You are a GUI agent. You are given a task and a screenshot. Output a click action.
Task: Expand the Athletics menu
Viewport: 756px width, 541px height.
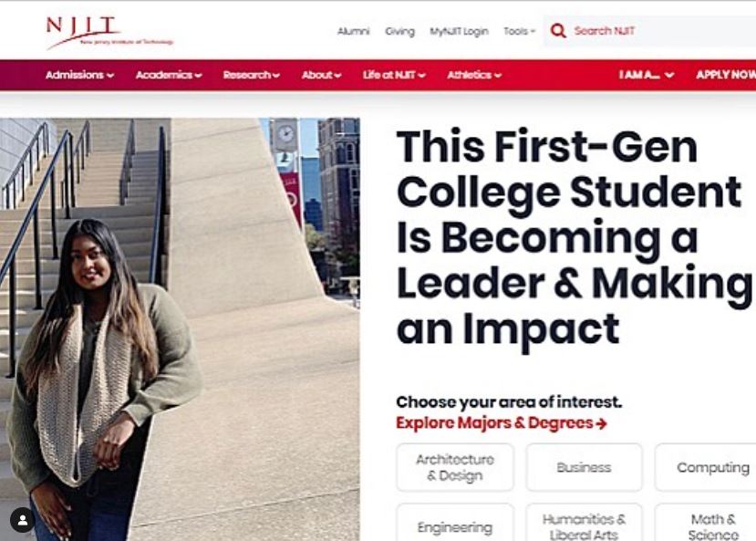(474, 75)
